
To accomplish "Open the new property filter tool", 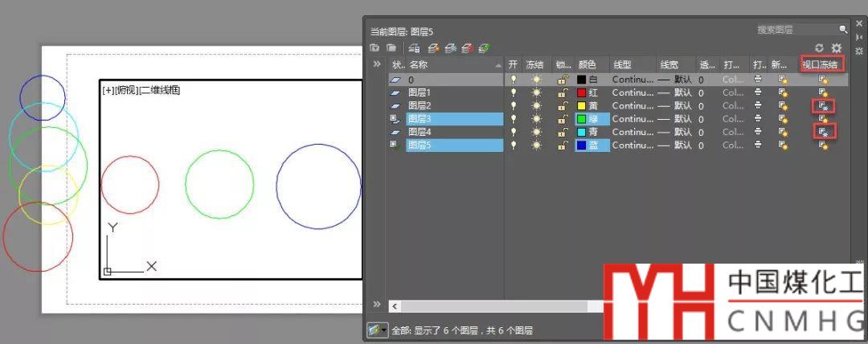I will (375, 48).
